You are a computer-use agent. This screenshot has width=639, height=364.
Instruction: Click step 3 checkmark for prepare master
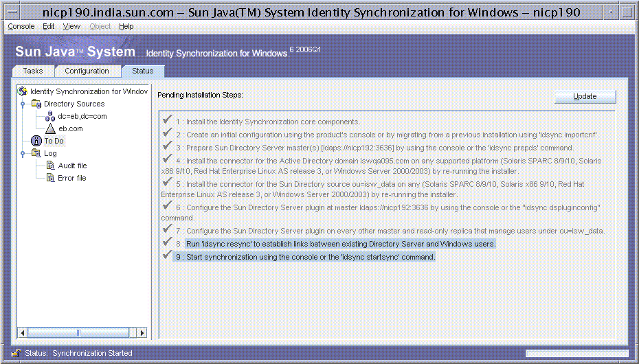[x=167, y=146]
